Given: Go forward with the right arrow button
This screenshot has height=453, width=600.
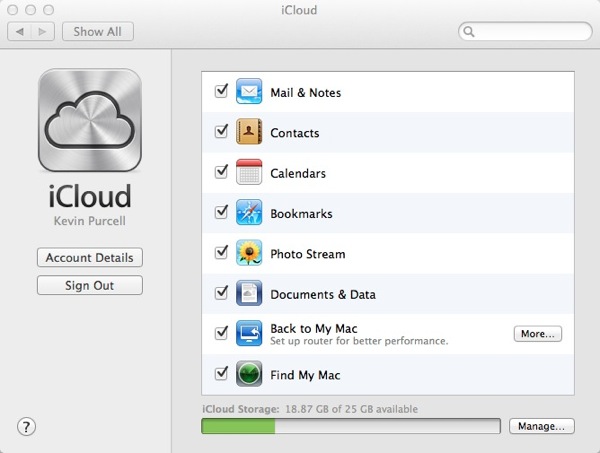Looking at the screenshot, I should click(x=42, y=31).
